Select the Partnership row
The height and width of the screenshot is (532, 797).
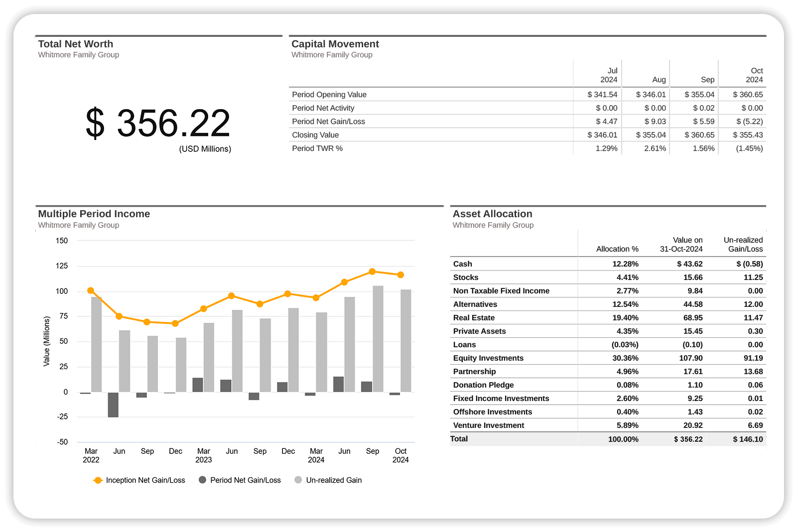pyautogui.click(x=608, y=372)
